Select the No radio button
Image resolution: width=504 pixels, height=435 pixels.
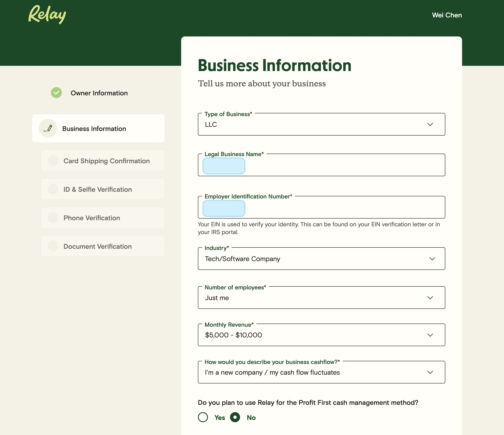point(235,417)
